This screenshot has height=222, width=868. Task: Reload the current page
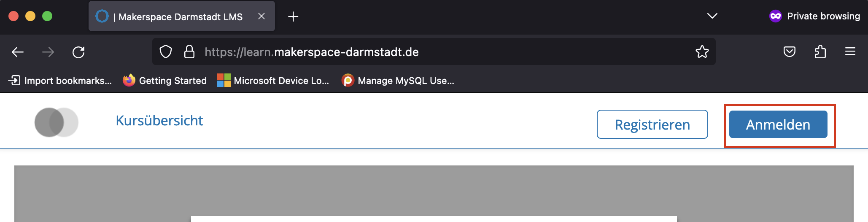tap(78, 52)
